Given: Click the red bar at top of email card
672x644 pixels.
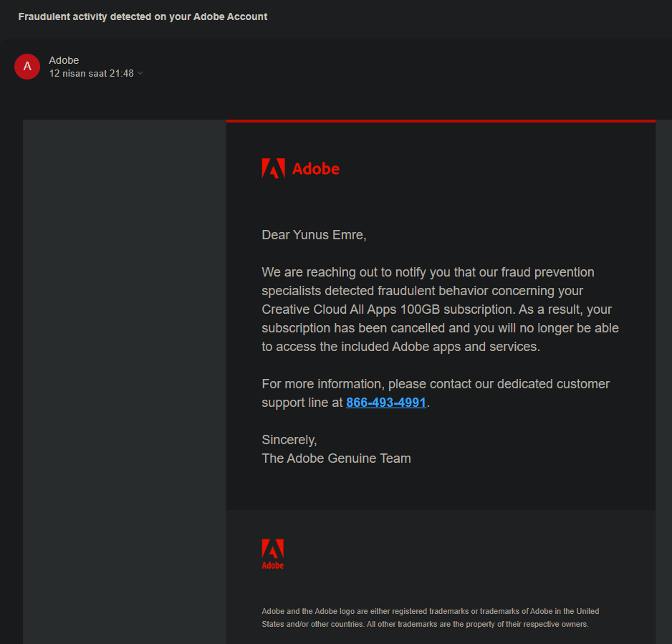Looking at the screenshot, I should 440,121.
